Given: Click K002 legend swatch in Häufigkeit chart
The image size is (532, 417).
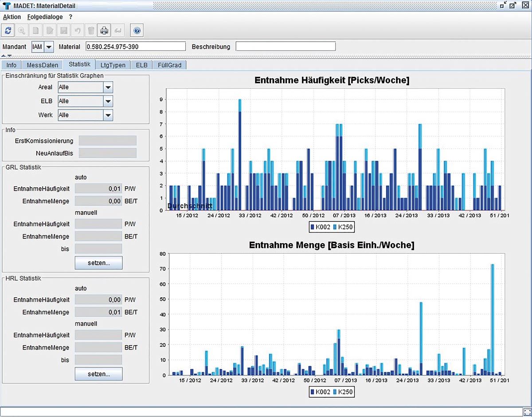Looking at the screenshot, I should tap(313, 227).
